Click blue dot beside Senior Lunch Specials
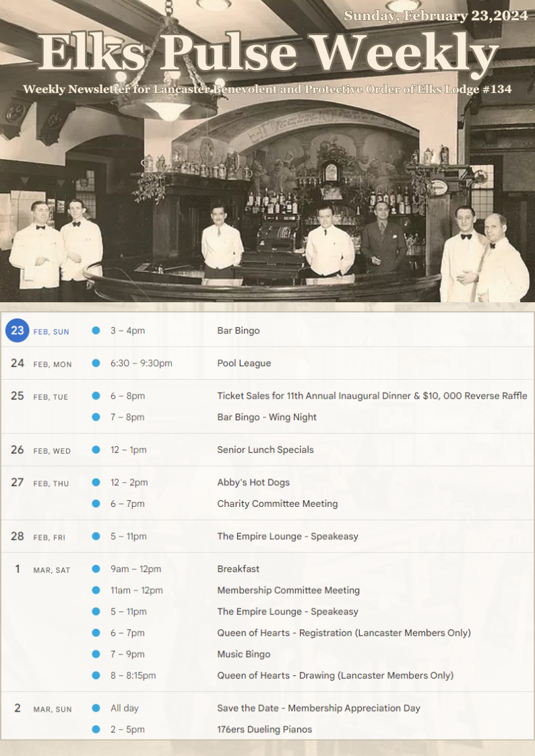Image resolution: width=535 pixels, height=756 pixels. pyautogui.click(x=96, y=449)
